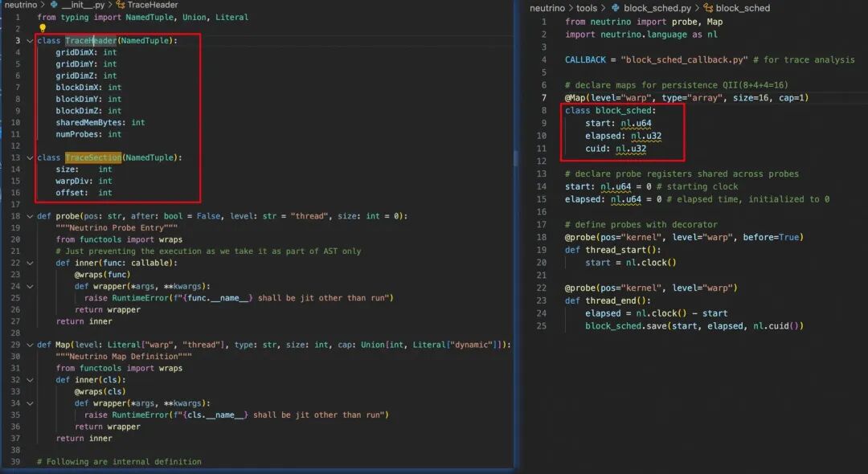Fold the wrapper function on line 34

[x=30, y=403]
